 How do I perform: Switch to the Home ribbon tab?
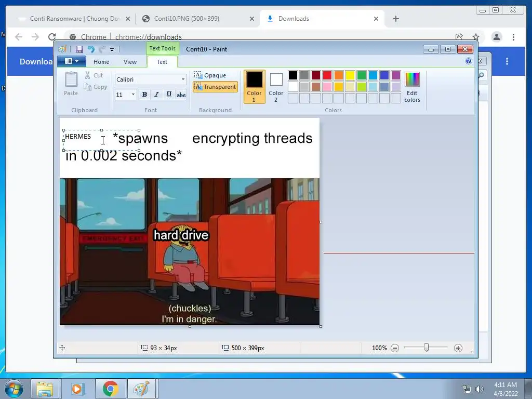(101, 62)
